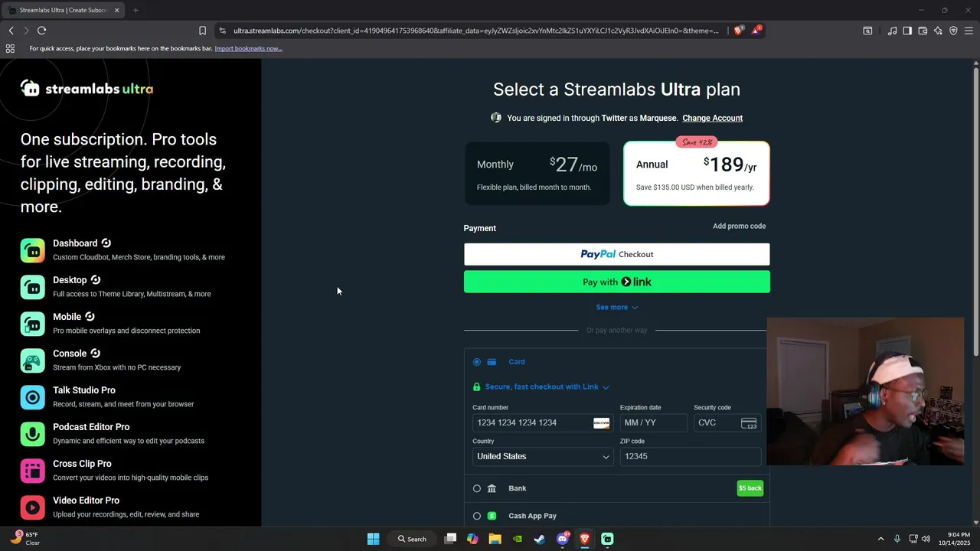Click Import bookmarks now link
Screen dimensions: 980x551
248,48
